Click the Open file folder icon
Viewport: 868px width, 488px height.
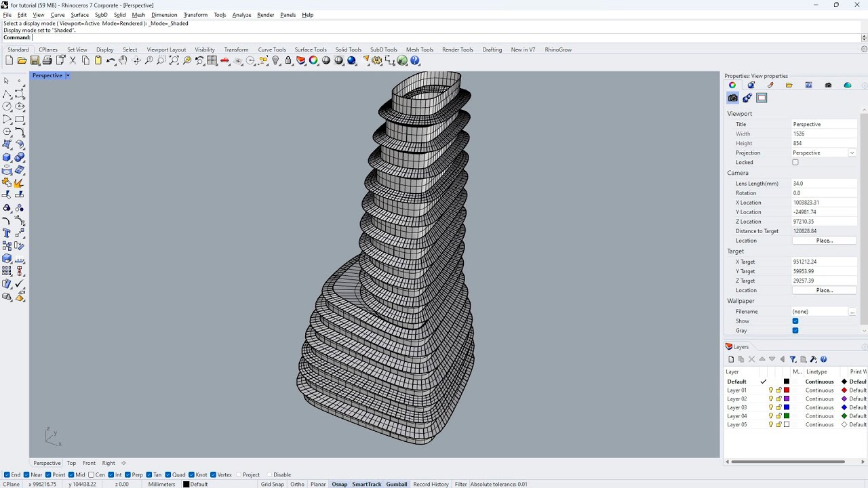point(22,60)
